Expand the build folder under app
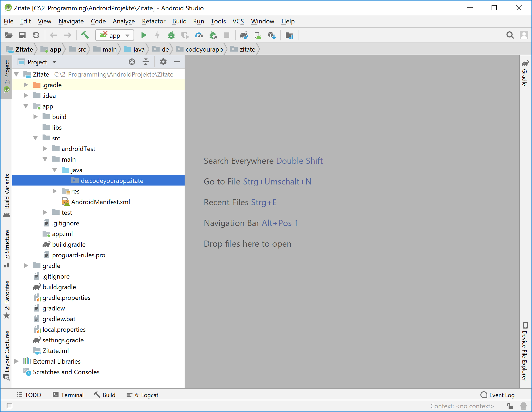The height and width of the screenshot is (412, 532). click(x=36, y=117)
